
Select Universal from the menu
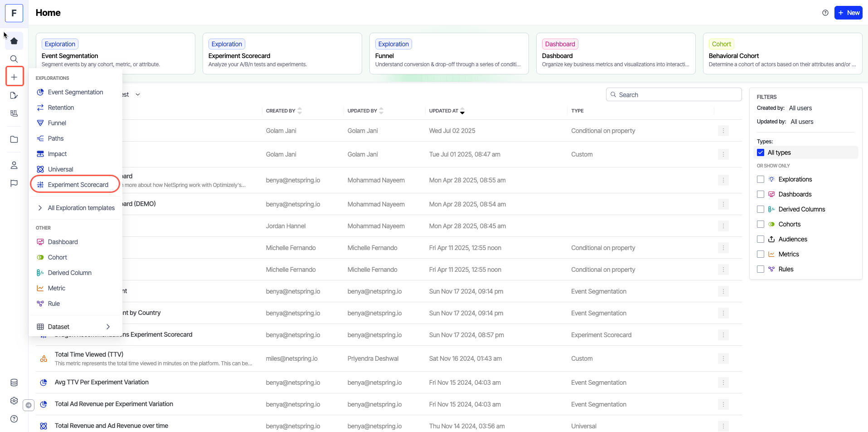coord(75,169)
